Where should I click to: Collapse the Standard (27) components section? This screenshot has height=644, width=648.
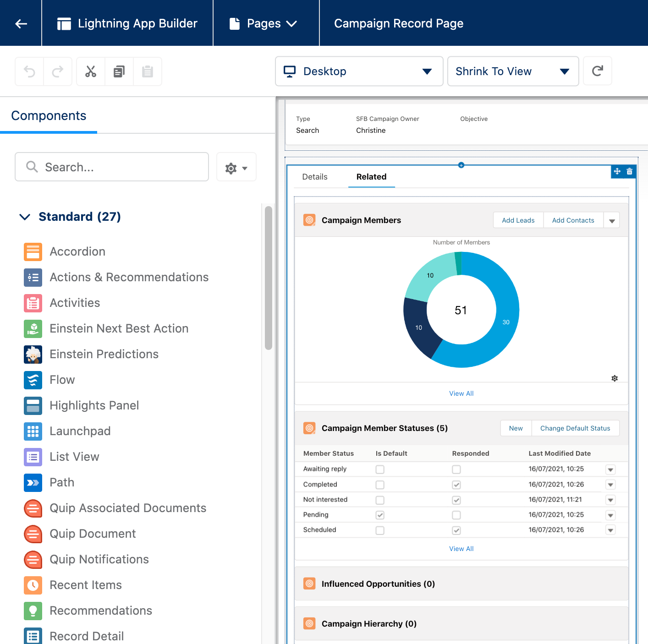point(25,217)
